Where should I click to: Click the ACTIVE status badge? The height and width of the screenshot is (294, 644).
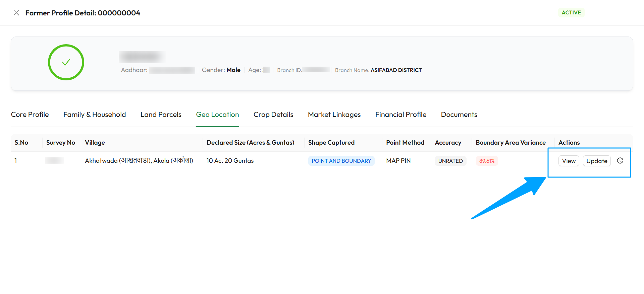tap(571, 13)
